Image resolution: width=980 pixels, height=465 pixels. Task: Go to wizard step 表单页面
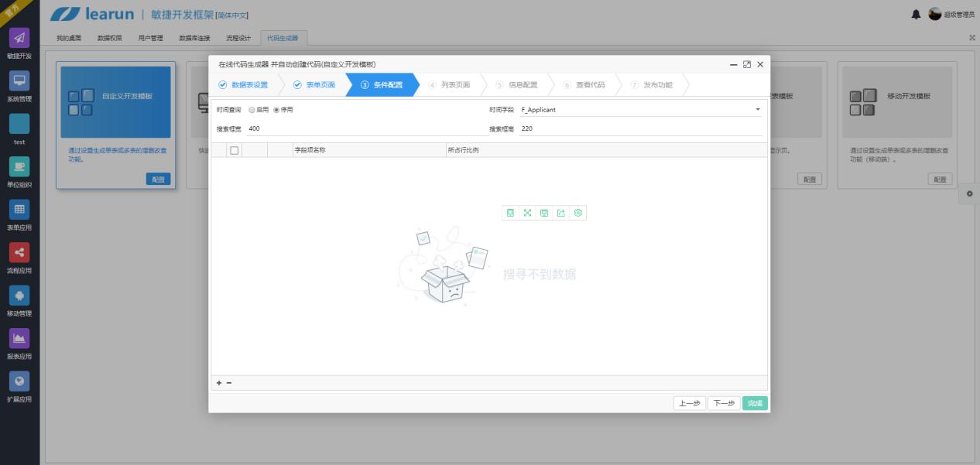pyautogui.click(x=314, y=85)
